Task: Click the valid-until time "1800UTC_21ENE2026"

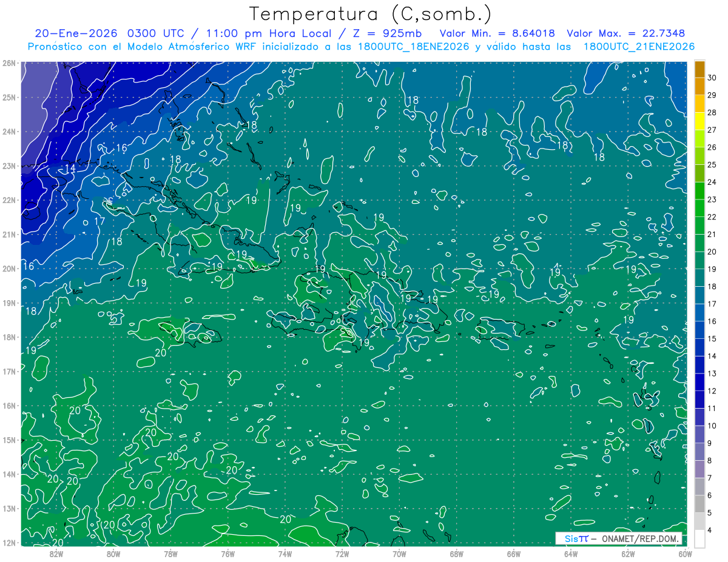Action: [638, 47]
